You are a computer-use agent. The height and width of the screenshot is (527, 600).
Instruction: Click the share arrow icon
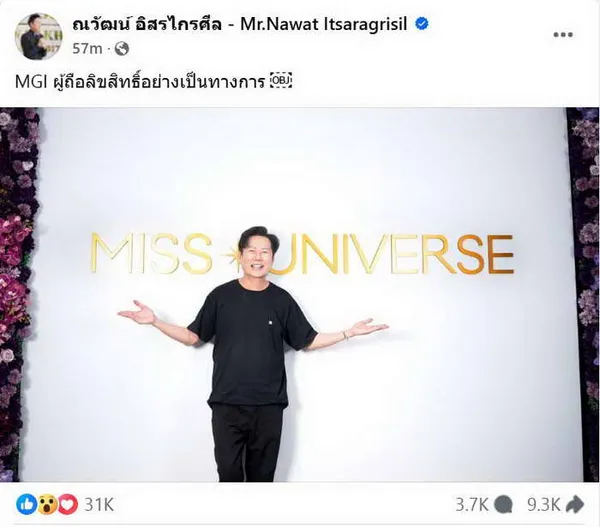[575, 505]
